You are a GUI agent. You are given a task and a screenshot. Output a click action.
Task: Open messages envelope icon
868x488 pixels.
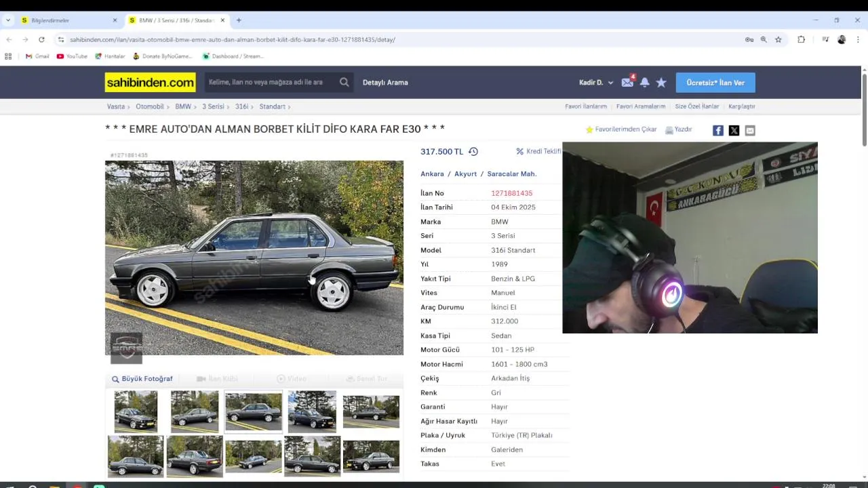(x=627, y=82)
